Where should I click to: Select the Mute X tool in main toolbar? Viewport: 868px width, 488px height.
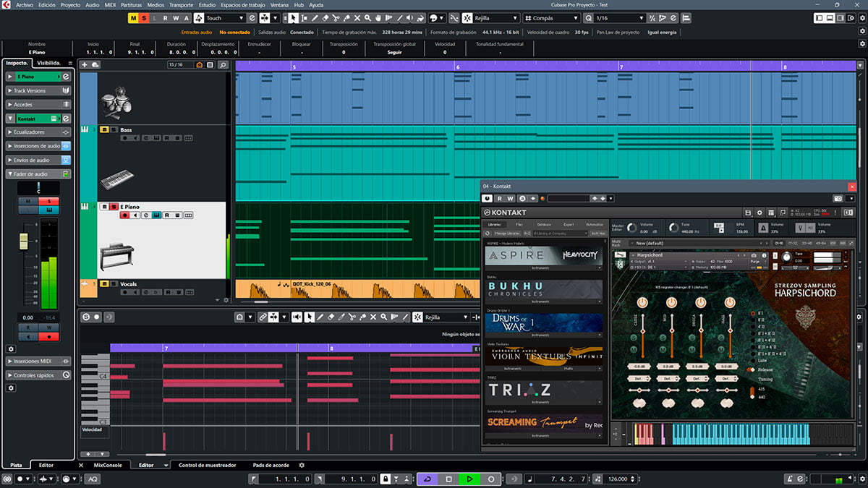click(x=357, y=17)
